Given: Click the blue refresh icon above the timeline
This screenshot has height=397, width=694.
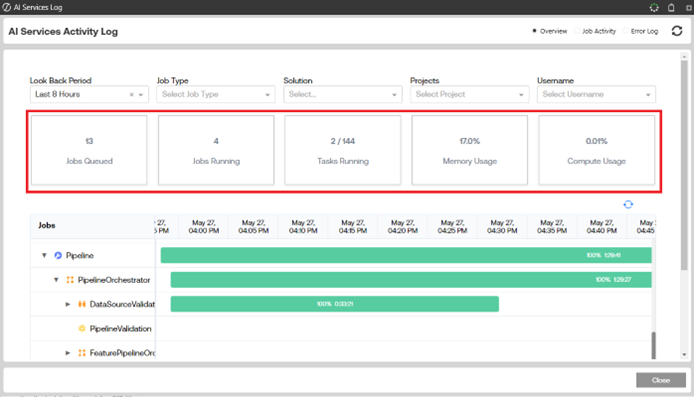Looking at the screenshot, I should [628, 204].
